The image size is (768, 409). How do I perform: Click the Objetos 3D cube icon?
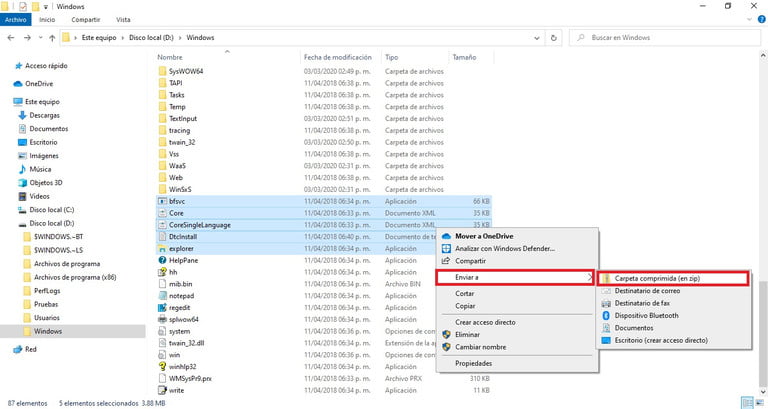pos(22,183)
